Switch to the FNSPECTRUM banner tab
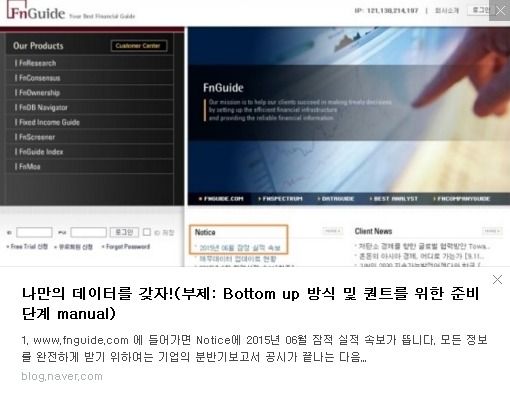The width and height of the screenshot is (510, 399). click(x=280, y=199)
